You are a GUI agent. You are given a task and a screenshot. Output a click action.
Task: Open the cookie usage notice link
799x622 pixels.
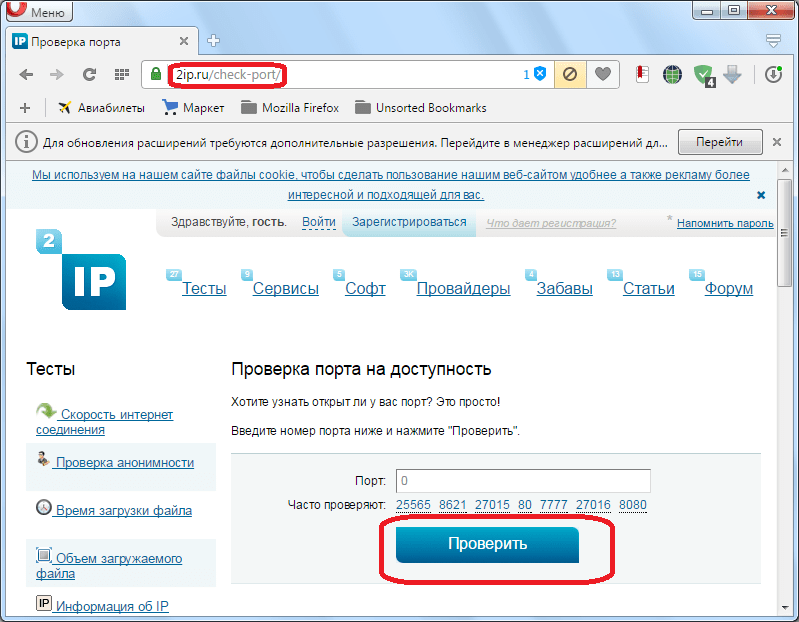pos(390,185)
